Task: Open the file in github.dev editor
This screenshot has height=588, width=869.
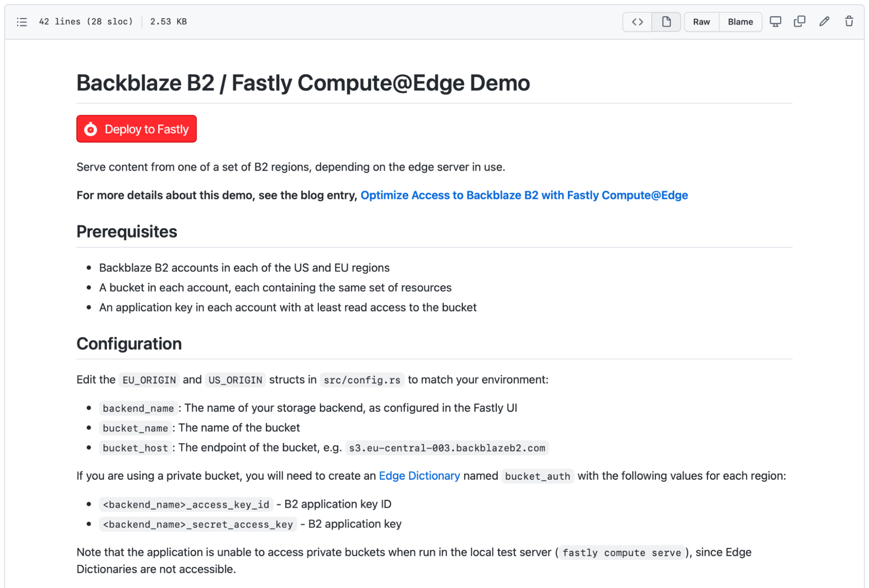Action: click(776, 21)
